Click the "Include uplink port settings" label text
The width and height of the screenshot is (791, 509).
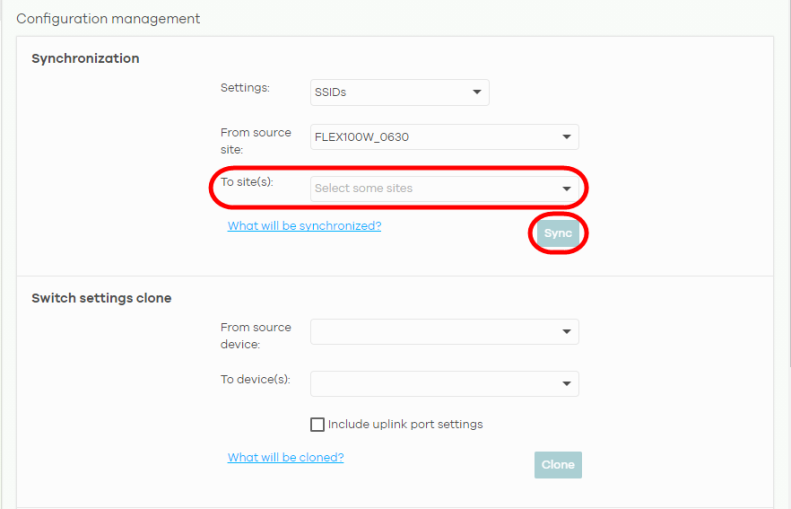(x=405, y=425)
